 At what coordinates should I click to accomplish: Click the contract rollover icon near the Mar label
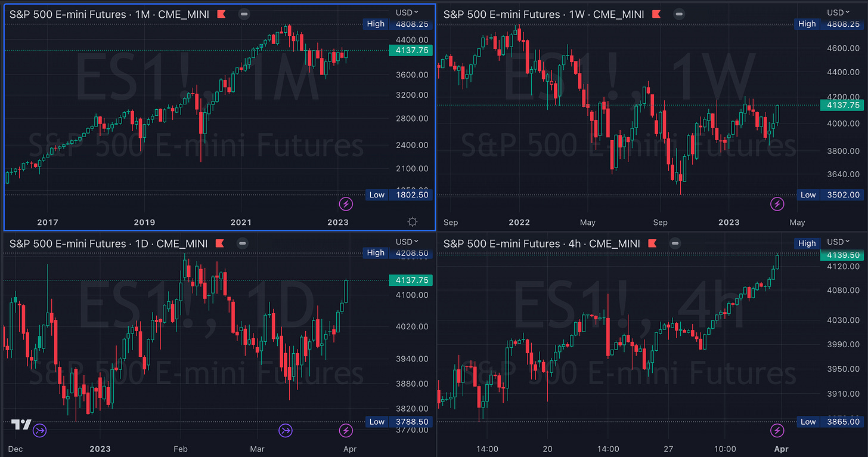coord(286,430)
